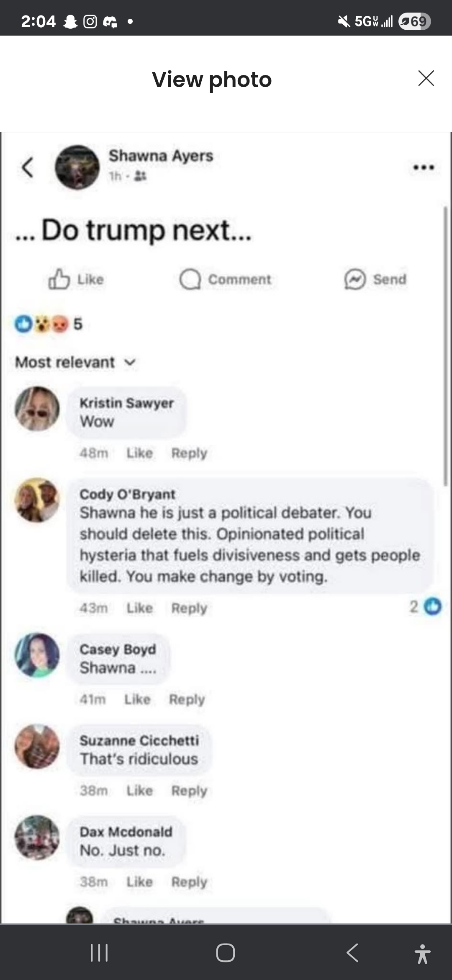
Task: Tap the Android recent apps button
Action: pyautogui.click(x=99, y=953)
